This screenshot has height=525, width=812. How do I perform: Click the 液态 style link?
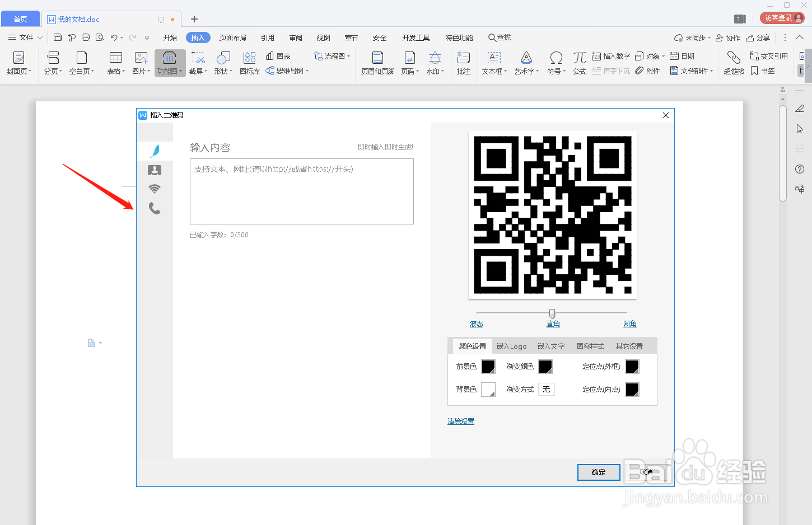[477, 324]
